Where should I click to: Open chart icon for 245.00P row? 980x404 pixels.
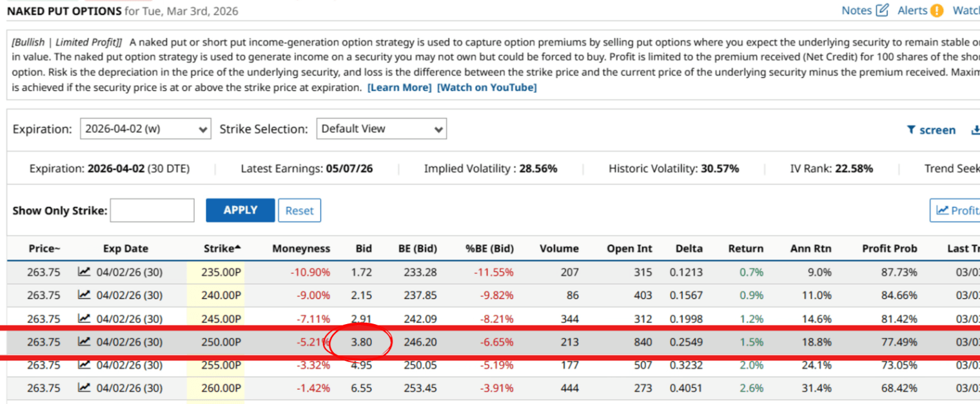84,318
